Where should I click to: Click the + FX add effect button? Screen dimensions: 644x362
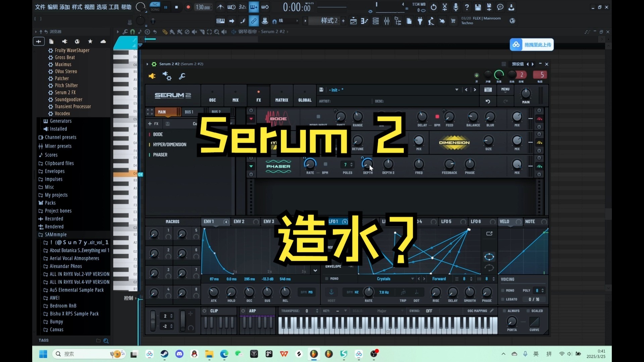(x=153, y=124)
